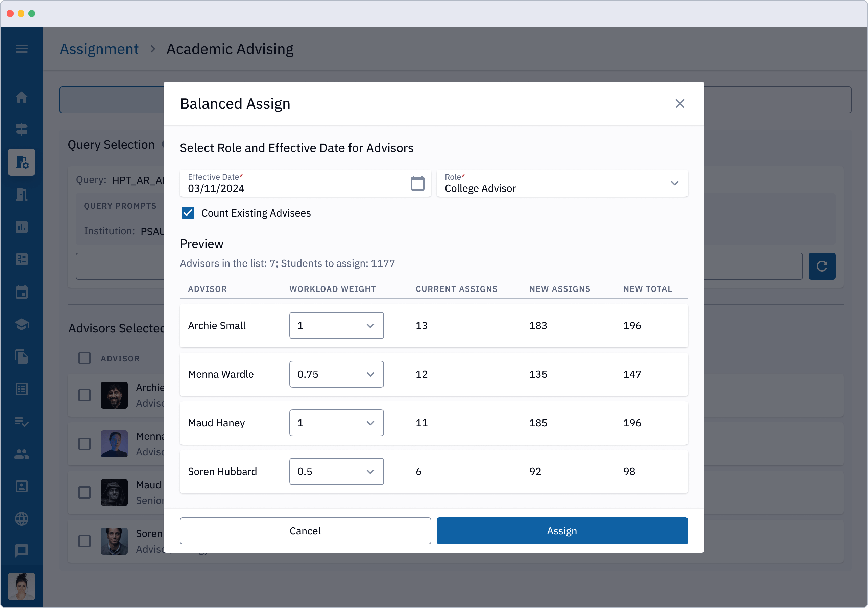Click the Maud Haney advisor name
The image size is (868, 608).
[x=216, y=423]
